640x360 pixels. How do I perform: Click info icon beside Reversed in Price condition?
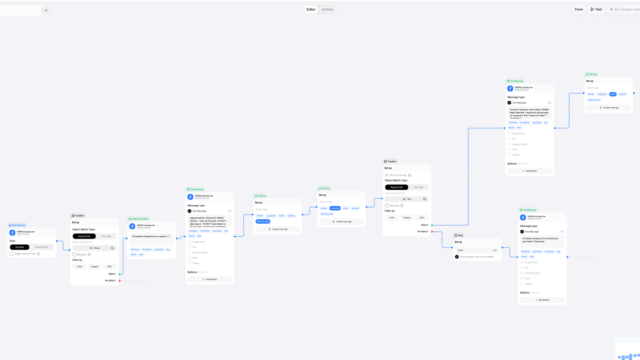point(89,255)
